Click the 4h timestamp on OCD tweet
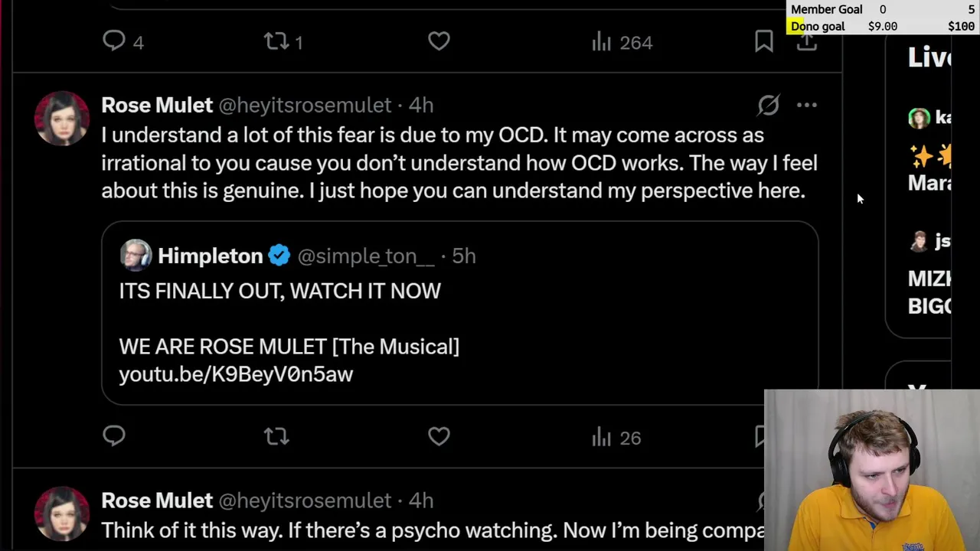Viewport: 980px width, 551px height. [420, 105]
